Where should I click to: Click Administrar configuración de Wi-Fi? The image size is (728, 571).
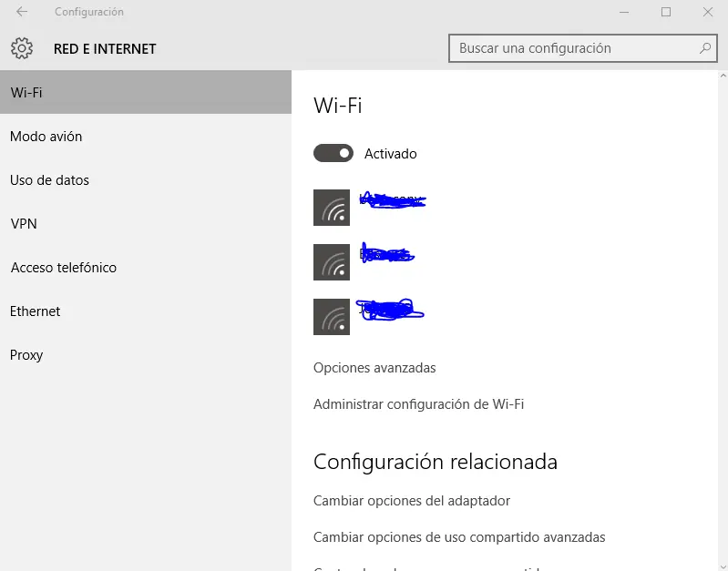419,403
